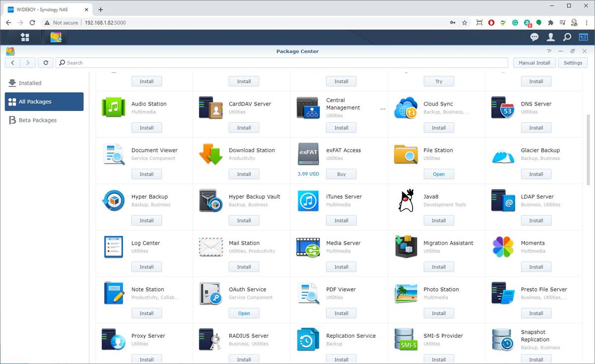Open the DSM user options icon
The height and width of the screenshot is (364, 595).
tap(550, 37)
